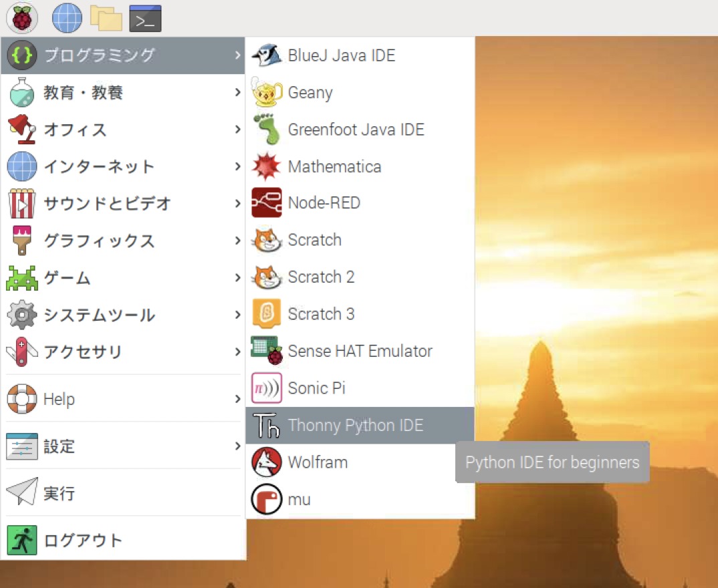Viewport: 718px width, 588px height.
Task: Expand the Help submenu arrow
Action: (x=237, y=399)
